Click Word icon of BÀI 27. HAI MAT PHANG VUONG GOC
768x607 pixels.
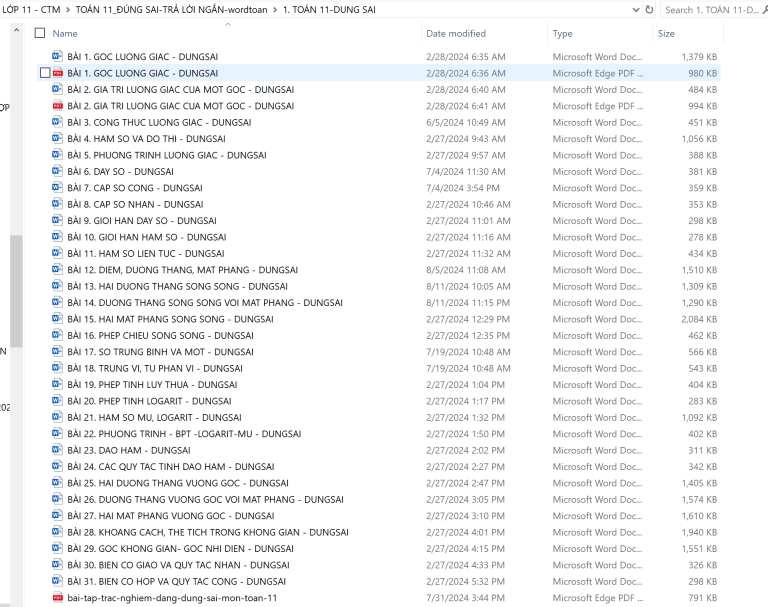click(57, 515)
